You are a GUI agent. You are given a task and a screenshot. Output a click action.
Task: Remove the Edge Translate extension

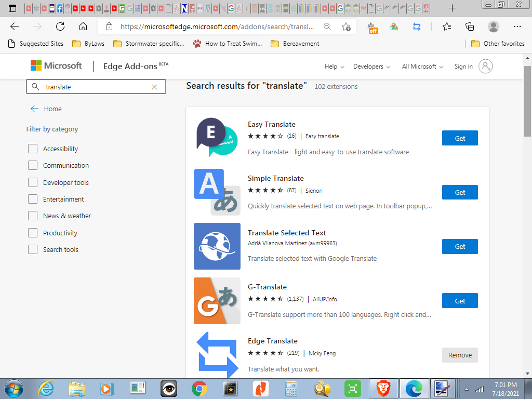click(460, 355)
